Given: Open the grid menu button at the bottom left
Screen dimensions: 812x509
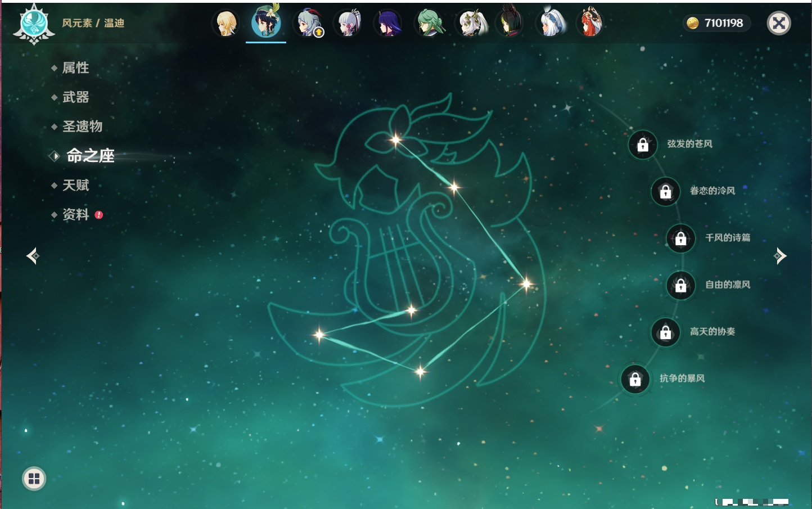Looking at the screenshot, I should tap(34, 479).
